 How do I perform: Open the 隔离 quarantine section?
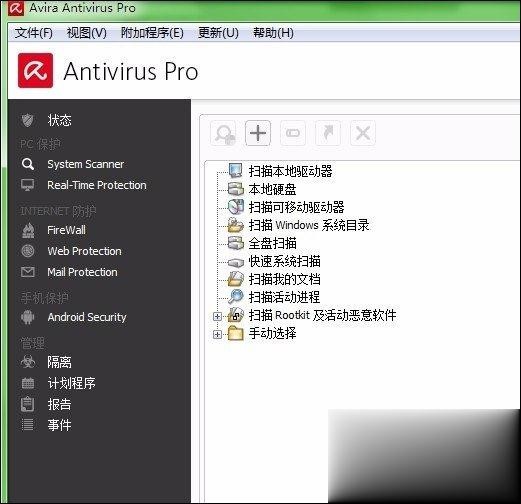pos(59,362)
